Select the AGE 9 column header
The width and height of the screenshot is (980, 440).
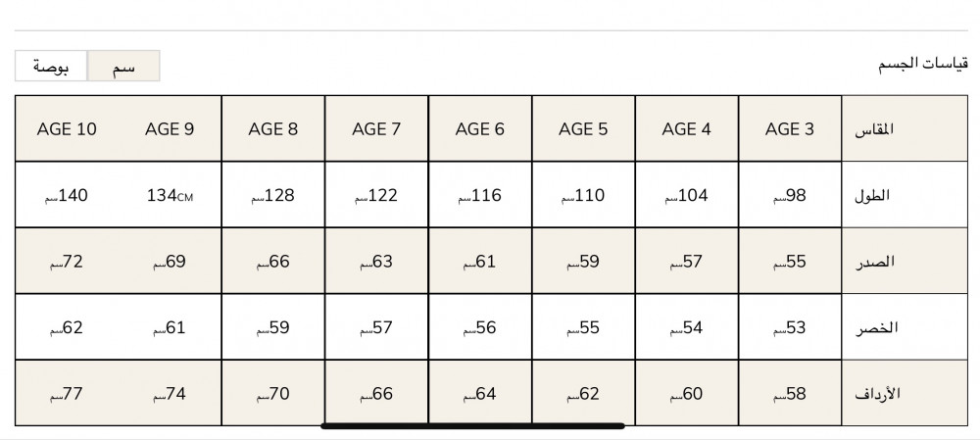170,128
